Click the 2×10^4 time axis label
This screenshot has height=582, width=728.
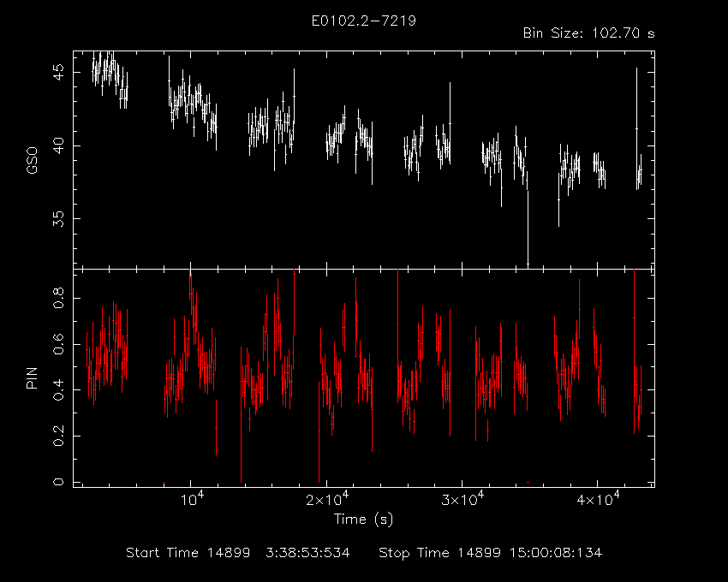pyautogui.click(x=327, y=499)
